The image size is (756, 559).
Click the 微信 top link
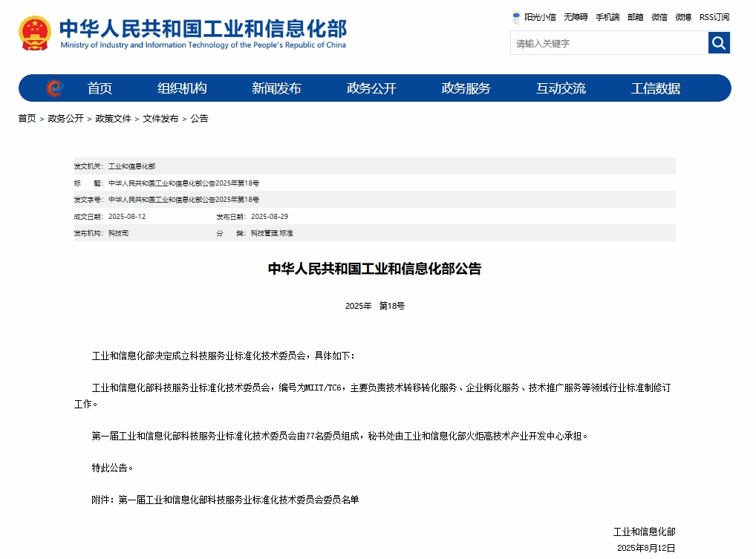click(659, 17)
